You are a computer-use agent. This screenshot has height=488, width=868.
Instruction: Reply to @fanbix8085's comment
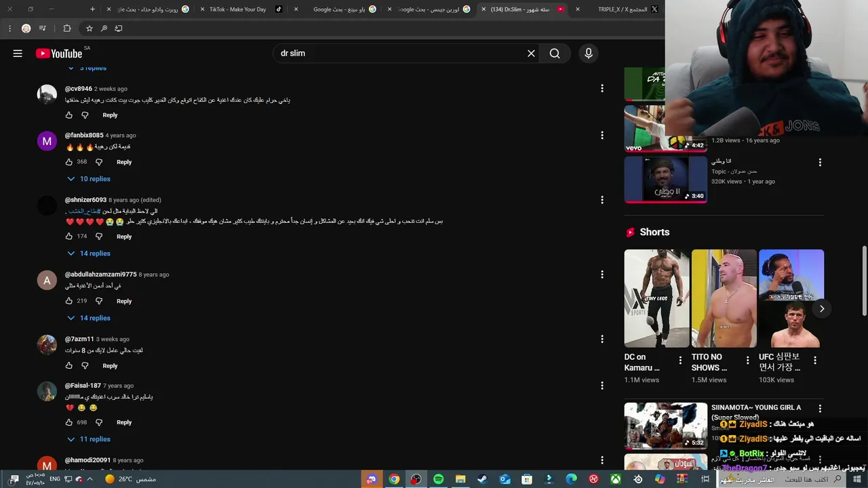click(x=123, y=162)
